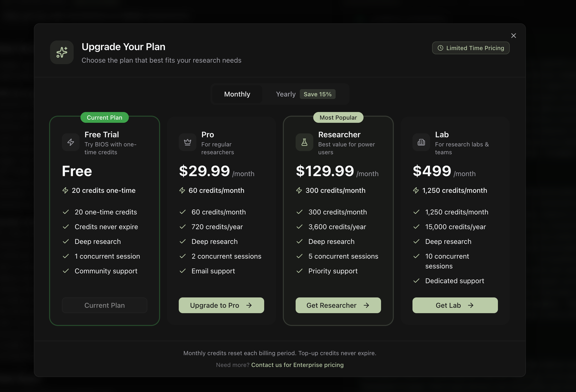Click the bolt icon next to 300 credits/month
Screen dimensions: 576x392
coord(299,190)
